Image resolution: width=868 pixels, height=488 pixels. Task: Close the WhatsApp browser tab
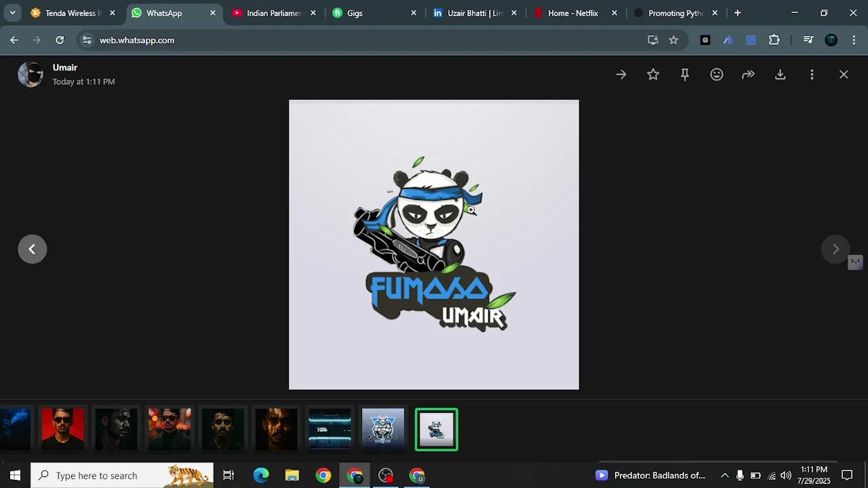pyautogui.click(x=213, y=13)
